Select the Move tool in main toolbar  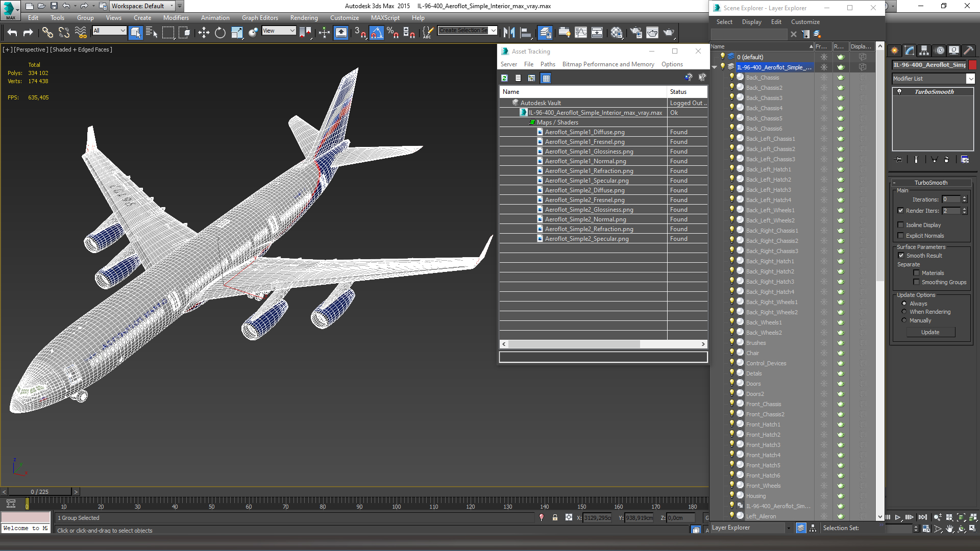click(204, 33)
